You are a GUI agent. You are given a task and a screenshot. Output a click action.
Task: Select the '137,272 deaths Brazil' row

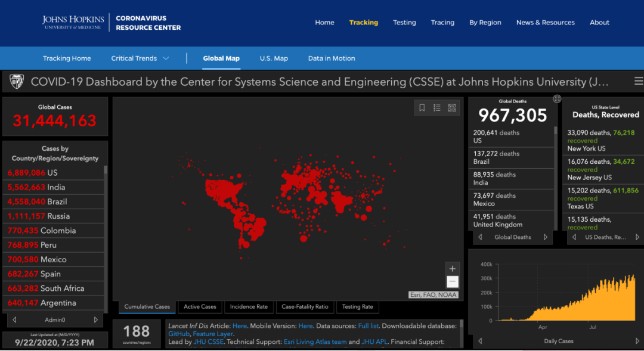tap(512, 158)
